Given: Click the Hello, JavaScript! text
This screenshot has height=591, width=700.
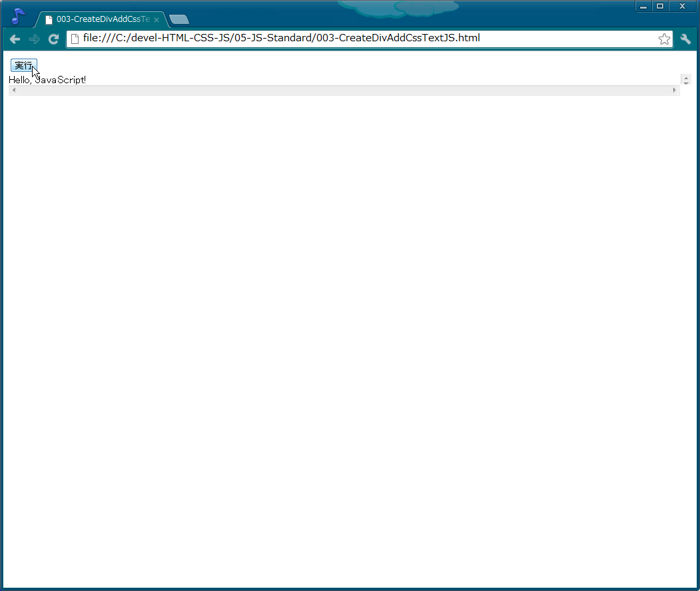Looking at the screenshot, I should 47,80.
